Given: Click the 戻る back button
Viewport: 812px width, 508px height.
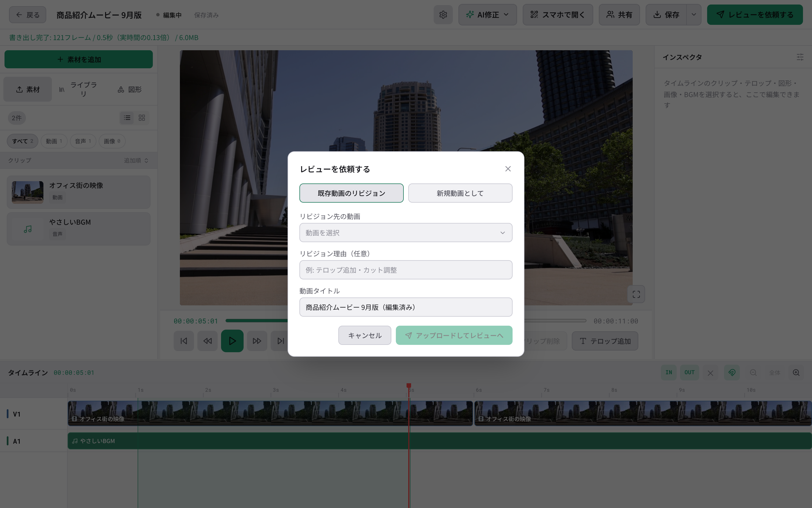Looking at the screenshot, I should click(28, 15).
